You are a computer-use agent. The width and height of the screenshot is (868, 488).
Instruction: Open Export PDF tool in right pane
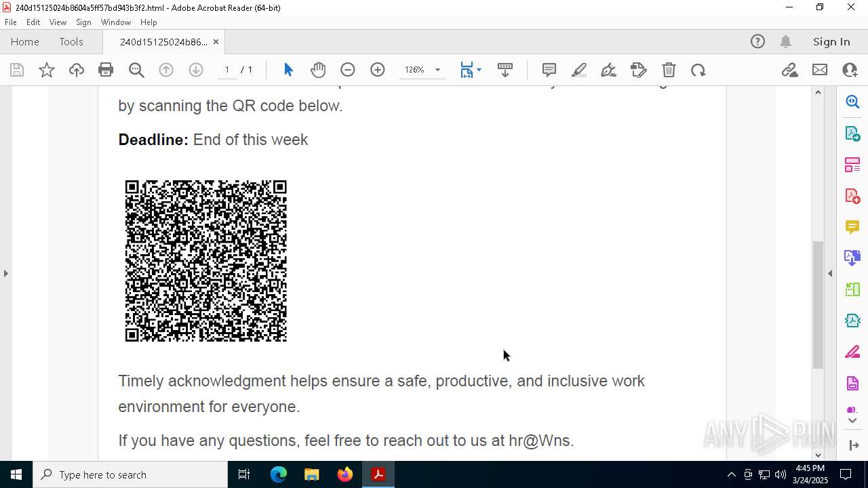[852, 133]
